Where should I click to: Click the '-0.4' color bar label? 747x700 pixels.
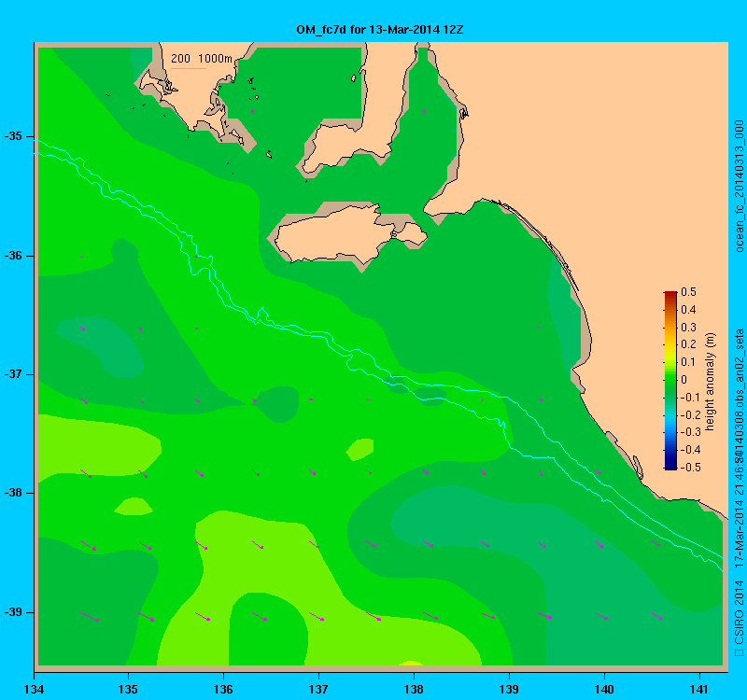[689, 450]
